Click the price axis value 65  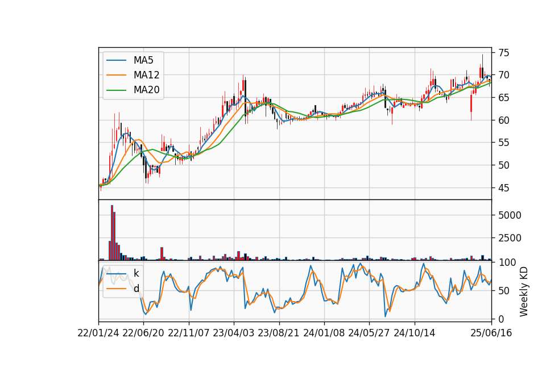pyautogui.click(x=503, y=98)
